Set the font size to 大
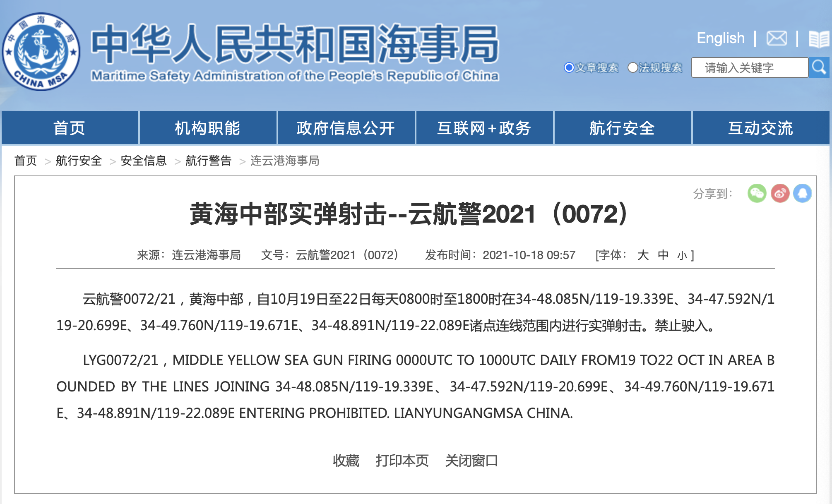 coord(643,255)
